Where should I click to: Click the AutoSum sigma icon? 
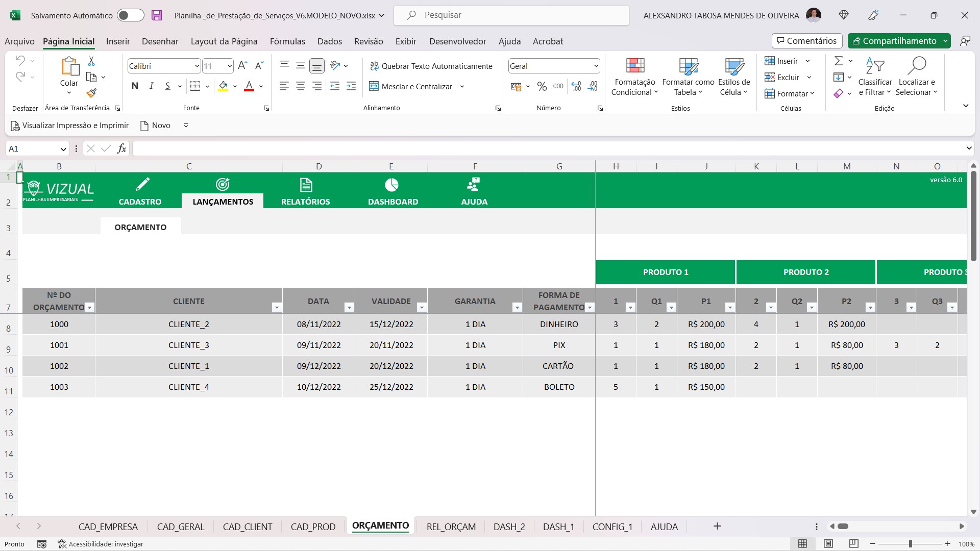coord(838,61)
